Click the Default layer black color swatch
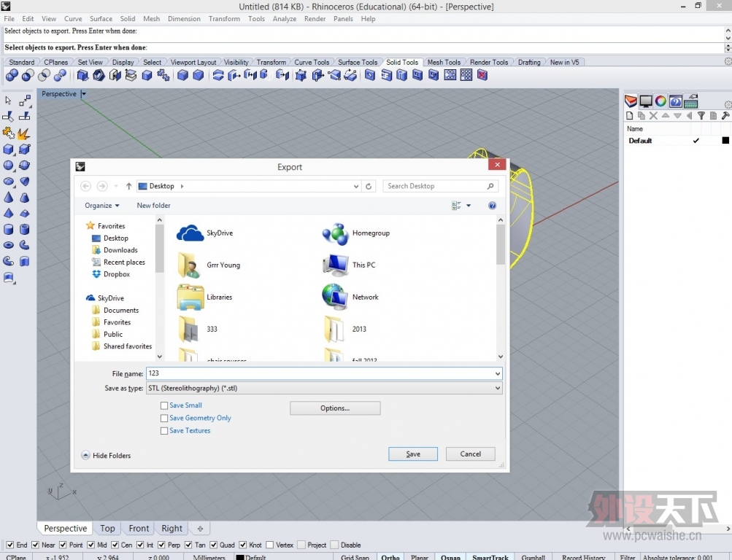The image size is (732, 560). (725, 140)
